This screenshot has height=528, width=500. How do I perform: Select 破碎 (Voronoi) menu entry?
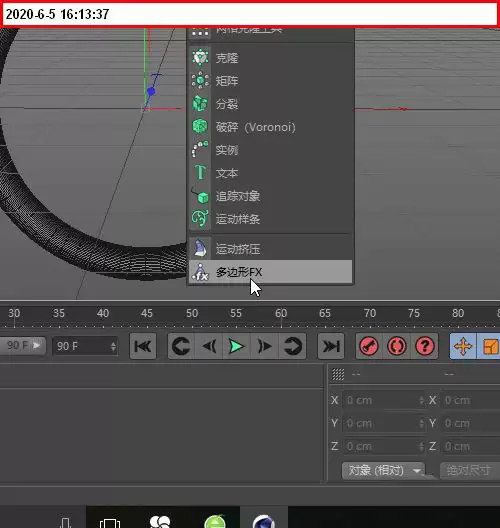(270, 127)
